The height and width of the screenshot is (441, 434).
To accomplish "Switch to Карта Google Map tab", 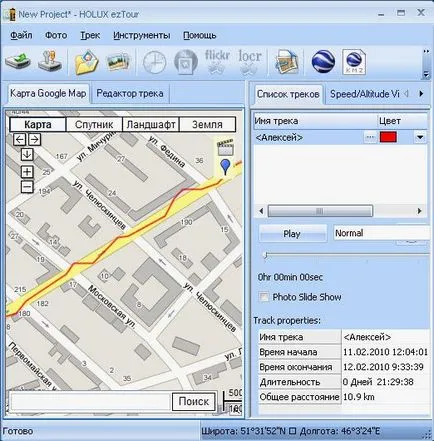I will pos(48,93).
